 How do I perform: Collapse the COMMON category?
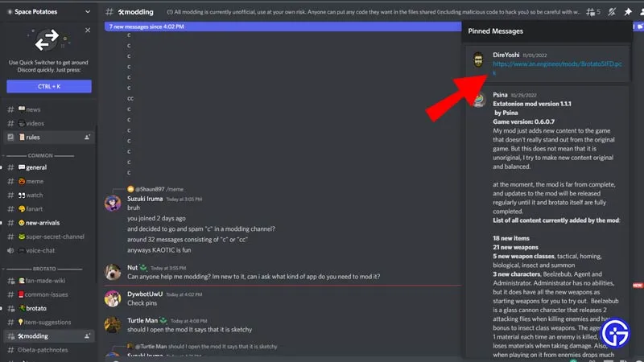click(x=40, y=155)
